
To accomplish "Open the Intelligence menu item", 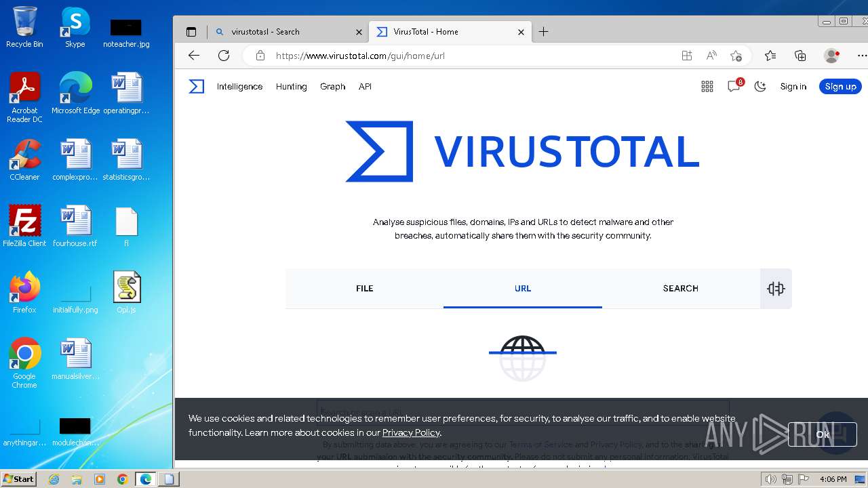I will coord(239,86).
